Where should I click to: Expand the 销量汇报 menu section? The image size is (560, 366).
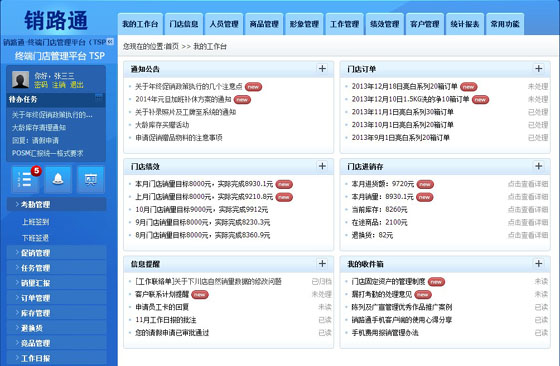(x=56, y=283)
